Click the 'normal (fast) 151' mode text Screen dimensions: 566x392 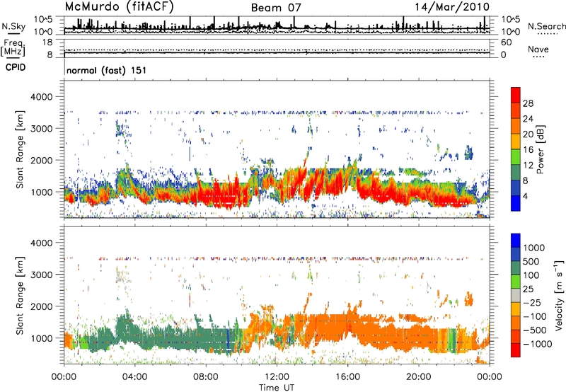(107, 70)
